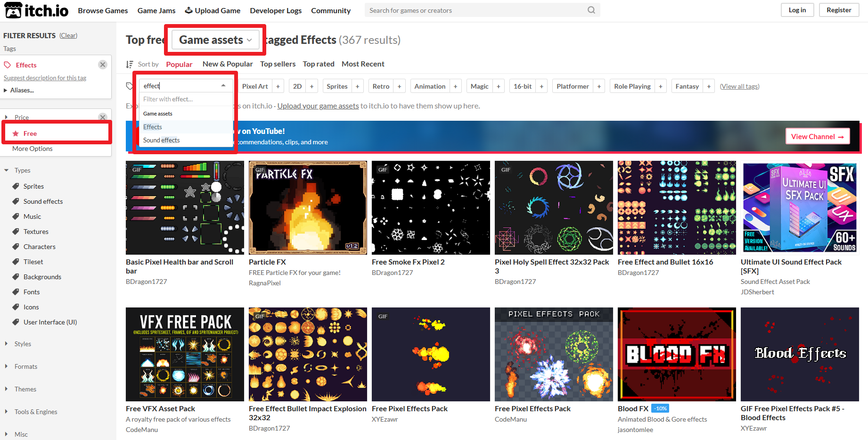Click the star icon of Free filter
868x440 pixels.
16,133
